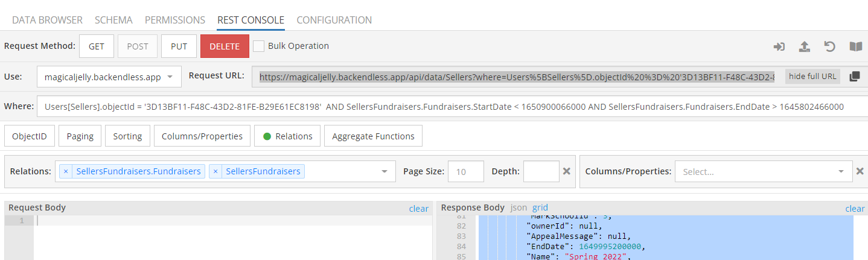This screenshot has height=260, width=868.
Task: Set request method to GET
Action: tap(97, 46)
